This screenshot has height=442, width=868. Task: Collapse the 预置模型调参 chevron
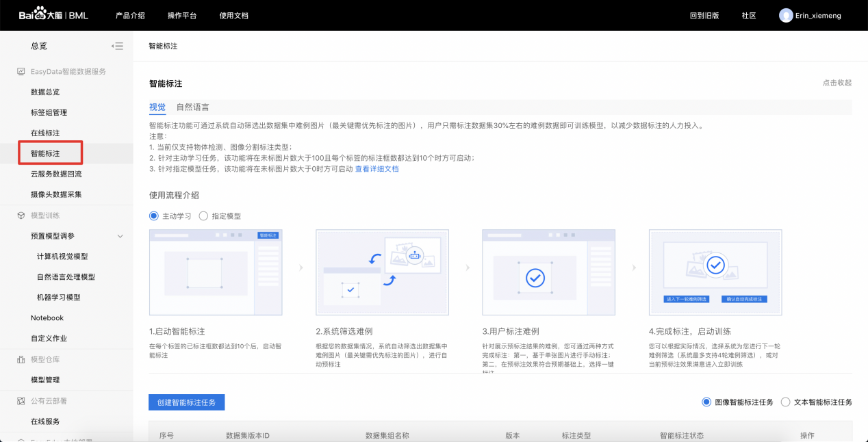point(120,236)
